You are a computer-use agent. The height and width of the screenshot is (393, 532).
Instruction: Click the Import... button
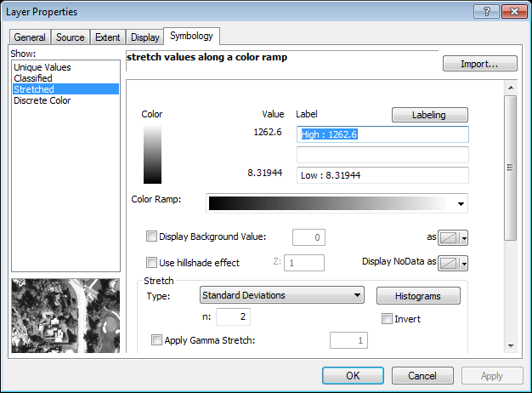pyautogui.click(x=480, y=64)
